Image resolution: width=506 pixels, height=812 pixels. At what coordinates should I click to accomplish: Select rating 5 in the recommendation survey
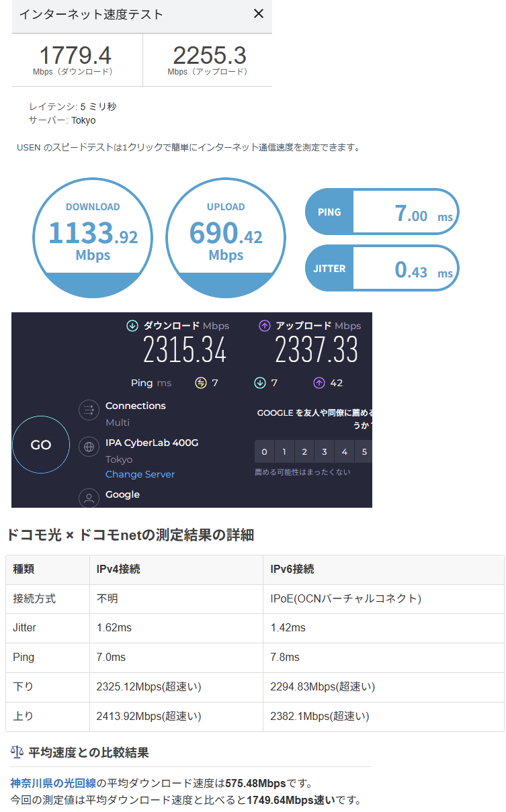point(364,451)
